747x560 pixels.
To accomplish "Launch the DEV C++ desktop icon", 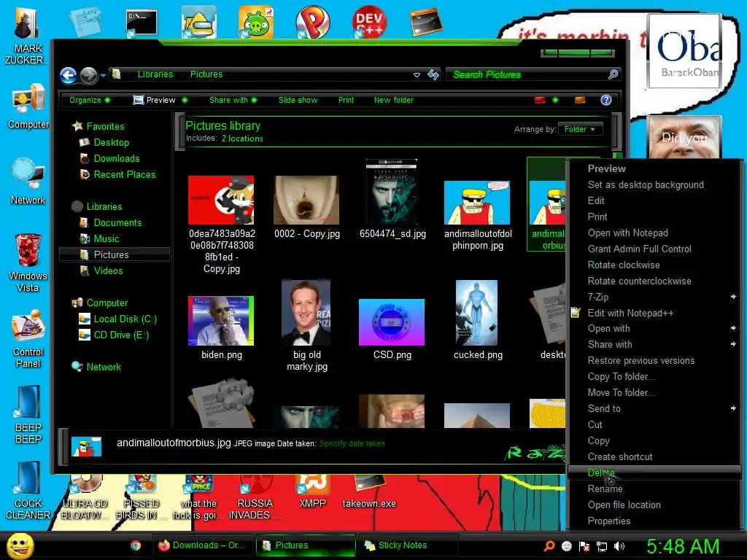I will (x=369, y=22).
